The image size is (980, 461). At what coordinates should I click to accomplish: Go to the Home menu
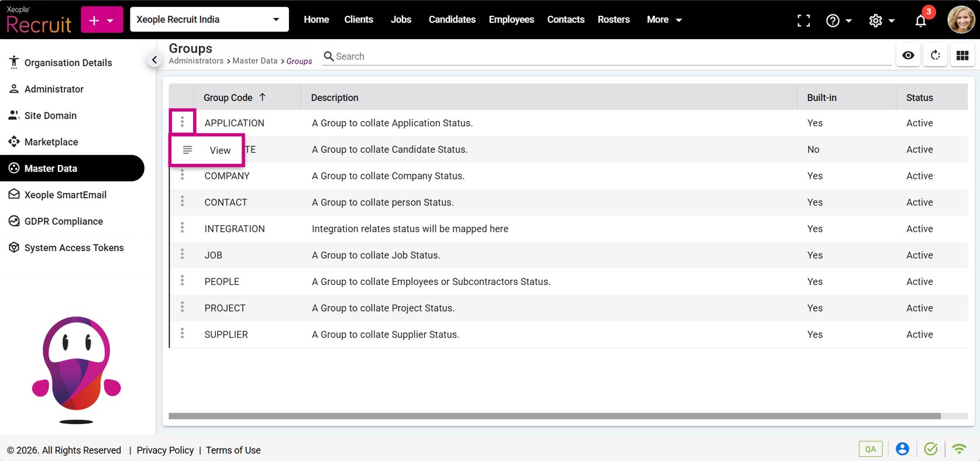[317, 19]
